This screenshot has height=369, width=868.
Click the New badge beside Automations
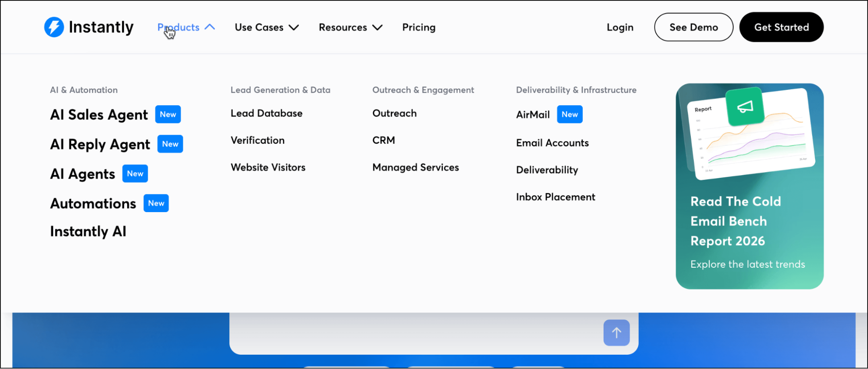[156, 203]
